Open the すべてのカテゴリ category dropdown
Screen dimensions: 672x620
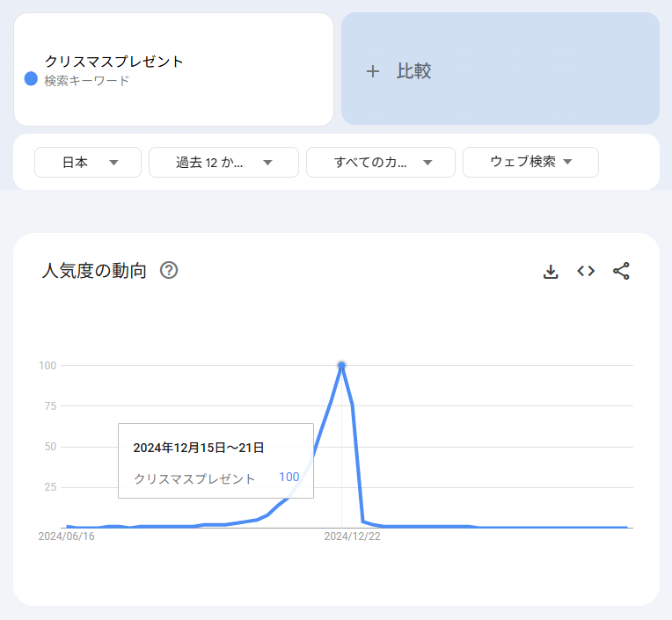(x=381, y=162)
